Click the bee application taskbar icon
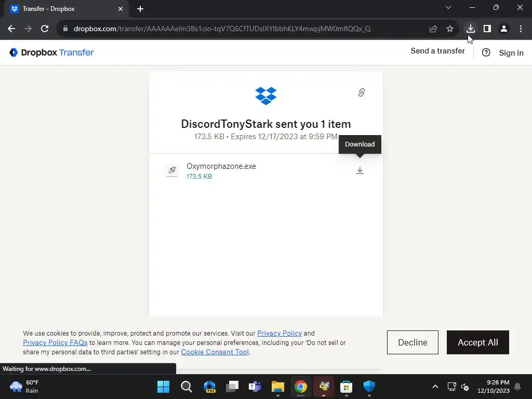Screen dimensions: 532x399 coord(324,387)
